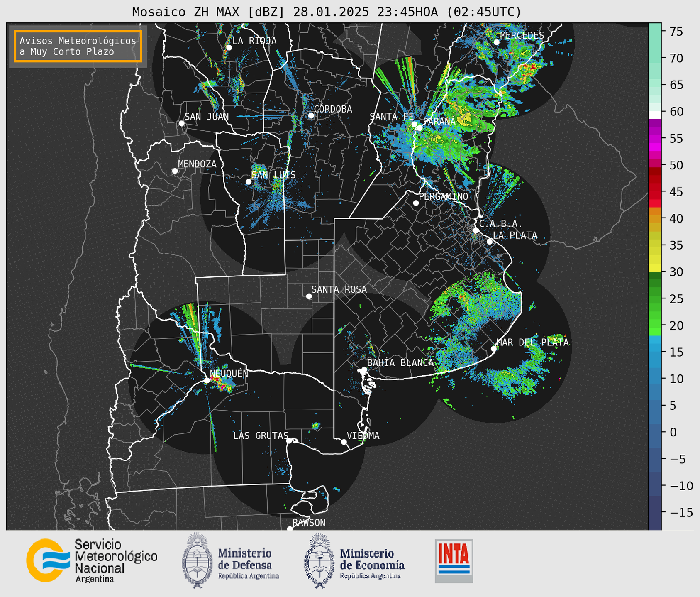Click the CÓRDOBA text label

[x=333, y=109]
